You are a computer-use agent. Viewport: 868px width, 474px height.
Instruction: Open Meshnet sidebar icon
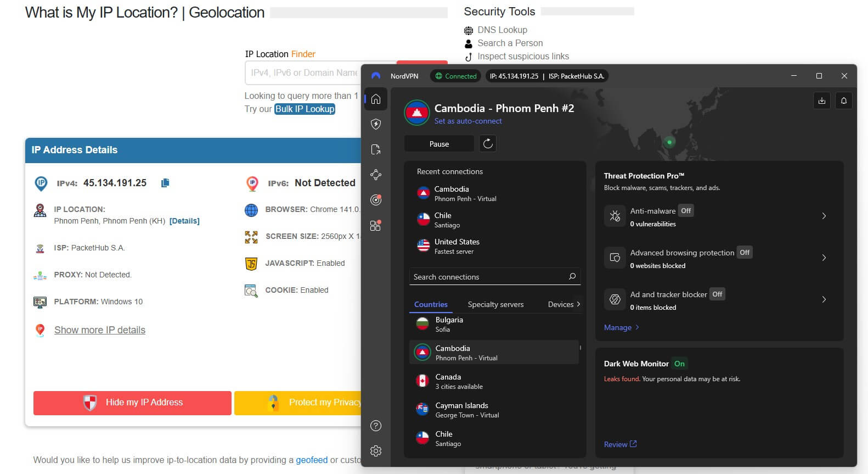click(x=376, y=175)
